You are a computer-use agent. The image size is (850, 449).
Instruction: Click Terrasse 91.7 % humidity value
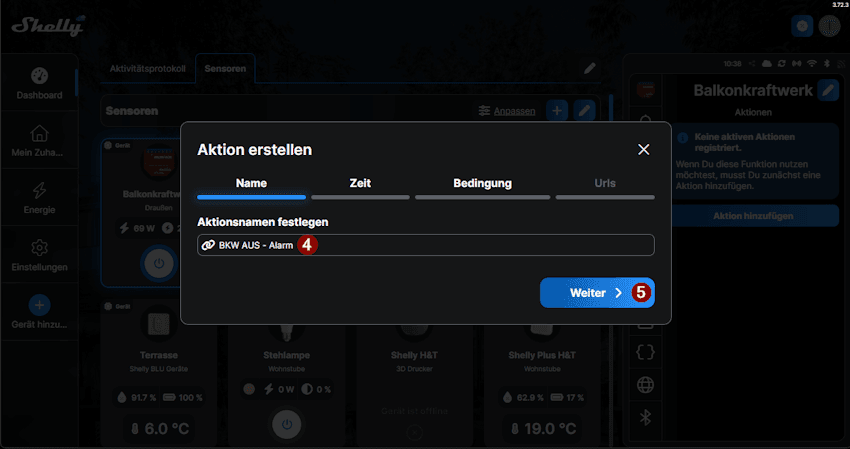pos(137,397)
